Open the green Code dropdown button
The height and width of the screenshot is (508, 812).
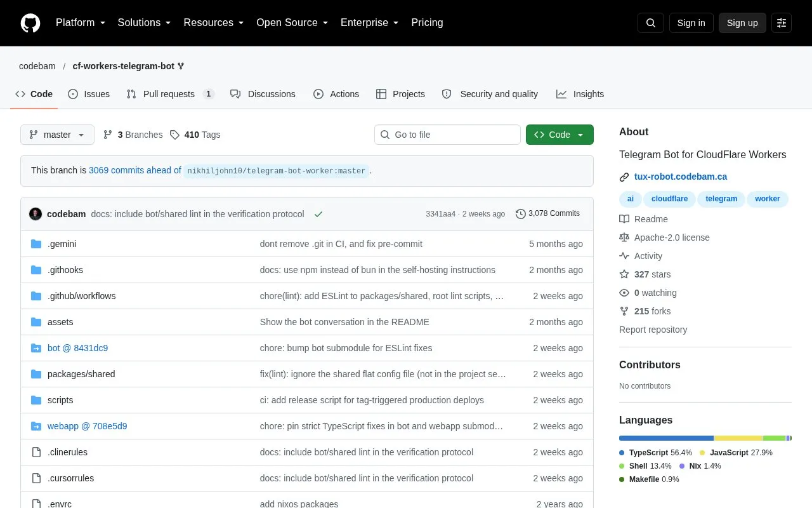coord(560,135)
